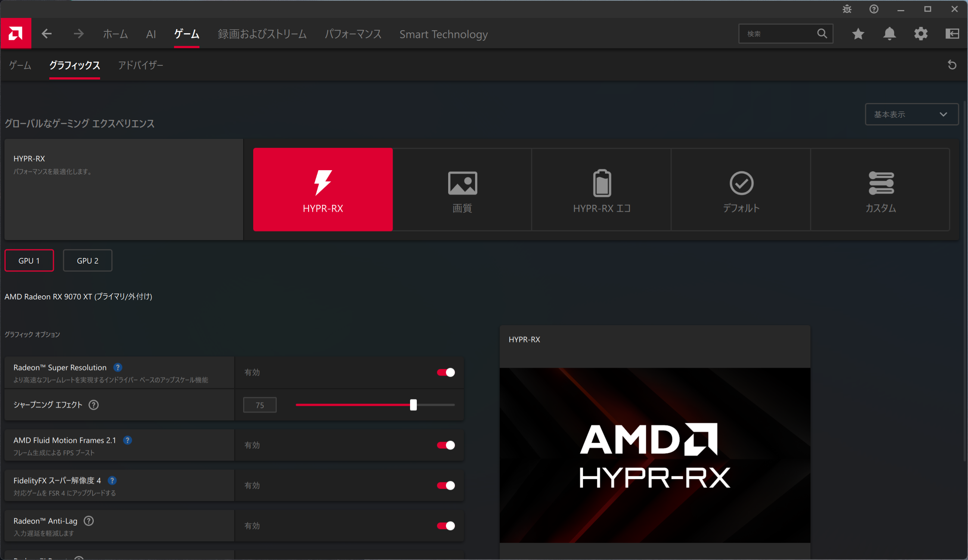Expand the 基本表示 view dropdown
The height and width of the screenshot is (560, 968).
(x=911, y=115)
